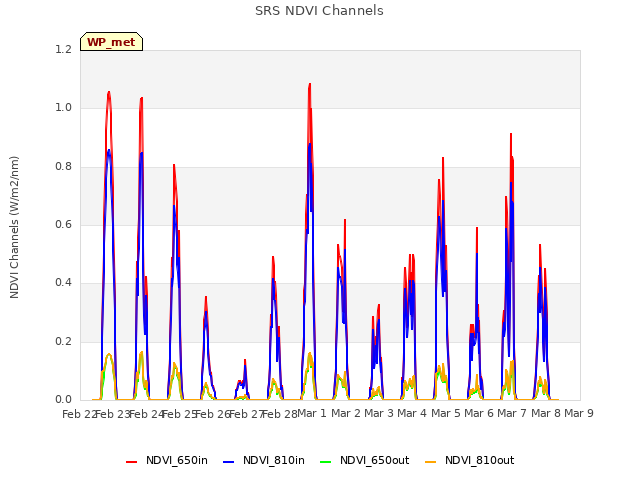640x480 pixels.
Task: Click the 0.0 y-axis tick label
Action: [63, 400]
